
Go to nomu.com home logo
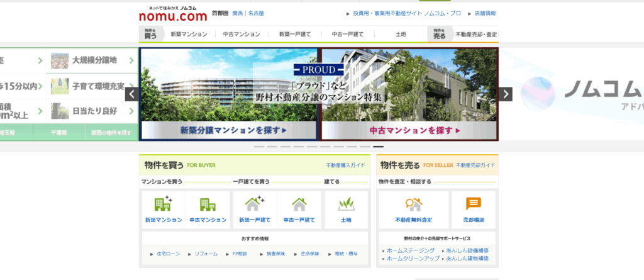coord(172,14)
